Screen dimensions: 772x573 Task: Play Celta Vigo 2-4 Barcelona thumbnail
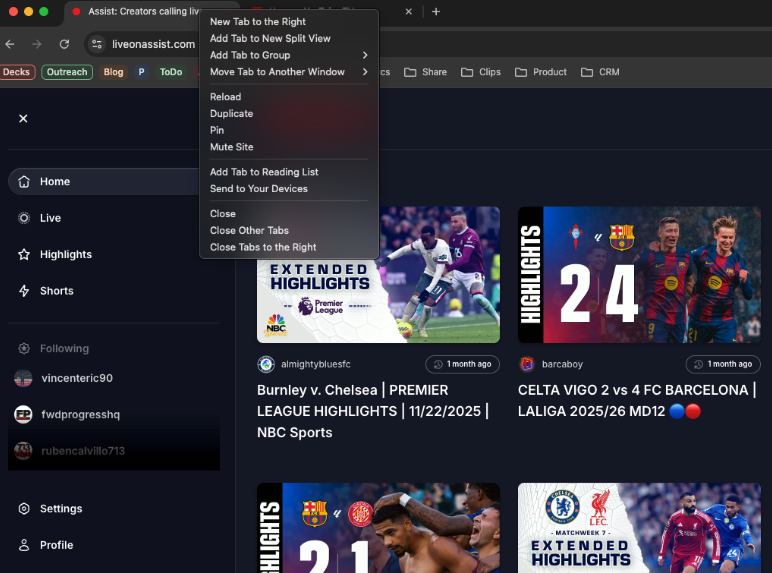[639, 275]
